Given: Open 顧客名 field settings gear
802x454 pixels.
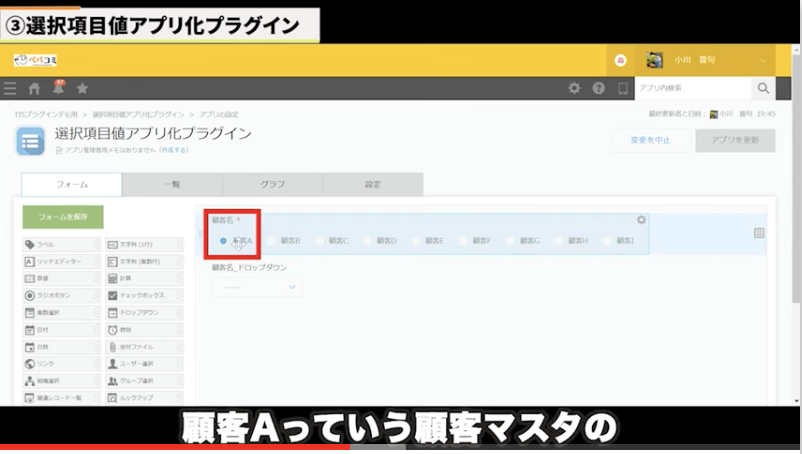Looking at the screenshot, I should pos(641,220).
